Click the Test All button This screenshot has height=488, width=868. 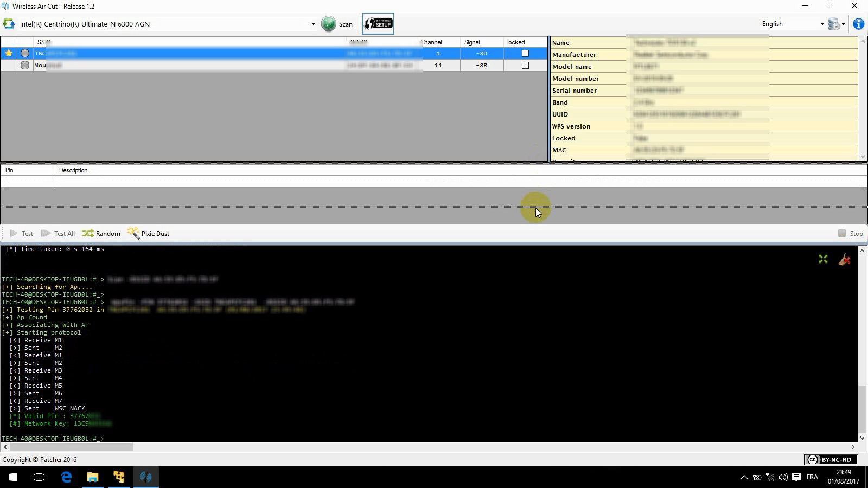58,234
